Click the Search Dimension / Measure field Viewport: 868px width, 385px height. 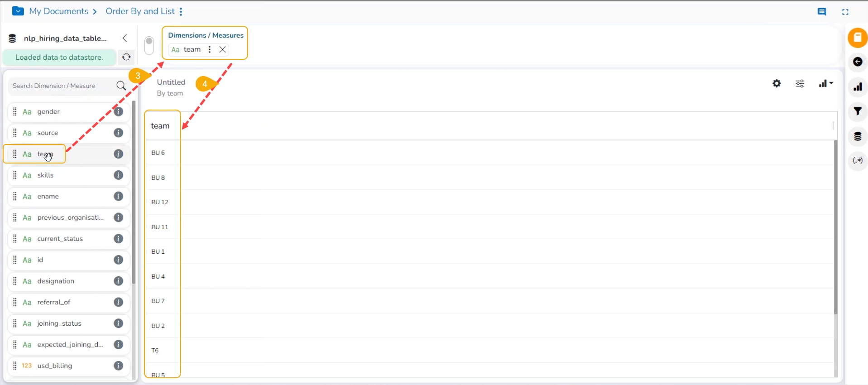(61, 86)
